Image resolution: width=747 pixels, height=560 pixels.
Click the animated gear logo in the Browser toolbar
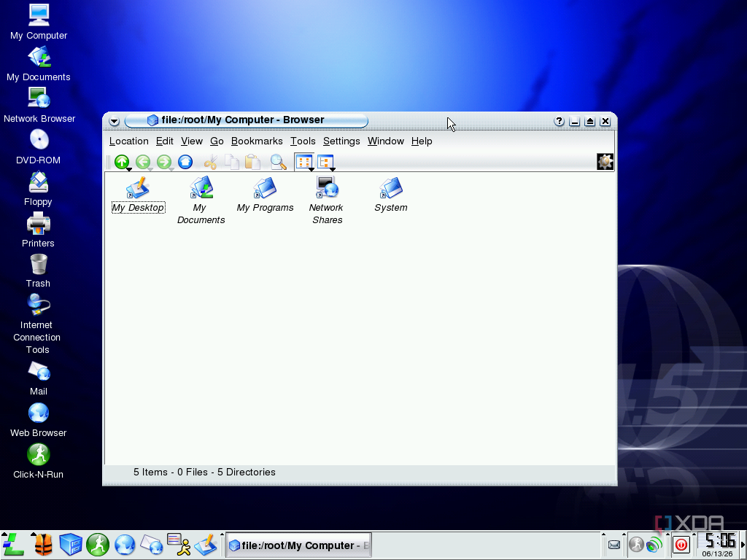[x=605, y=162]
